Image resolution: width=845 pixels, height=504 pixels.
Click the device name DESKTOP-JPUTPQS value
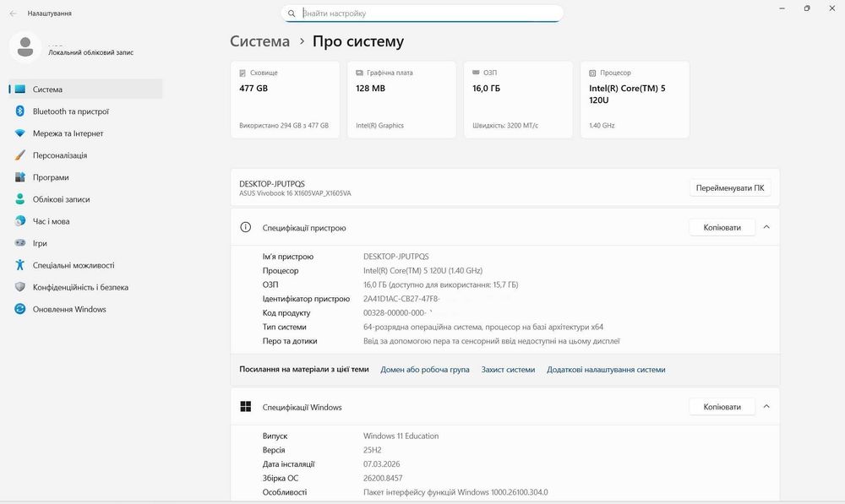(x=396, y=257)
